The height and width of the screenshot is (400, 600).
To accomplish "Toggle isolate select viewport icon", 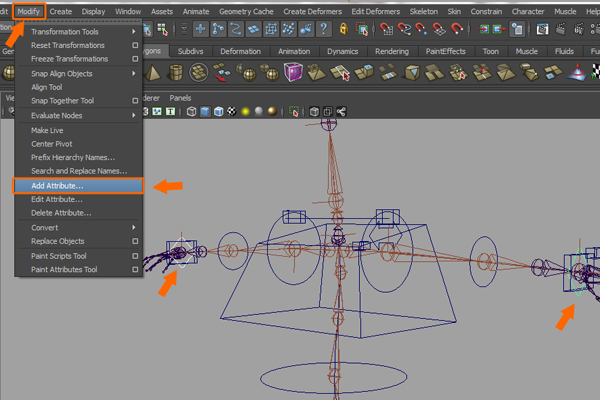I will tap(294, 112).
